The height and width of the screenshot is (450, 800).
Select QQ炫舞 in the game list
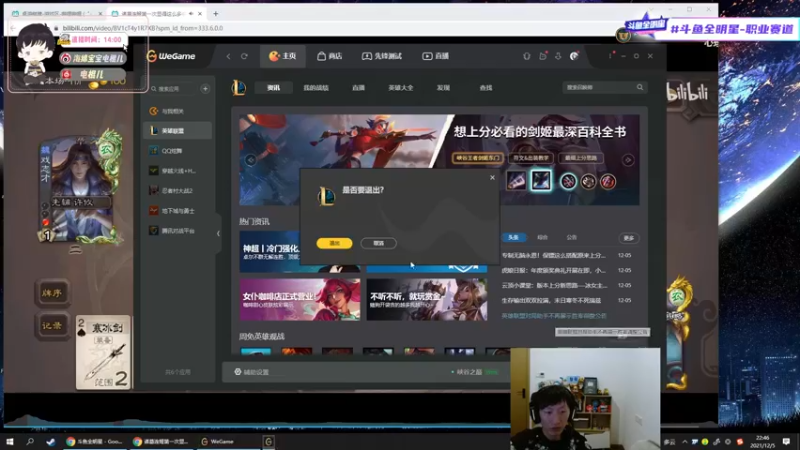[178, 151]
